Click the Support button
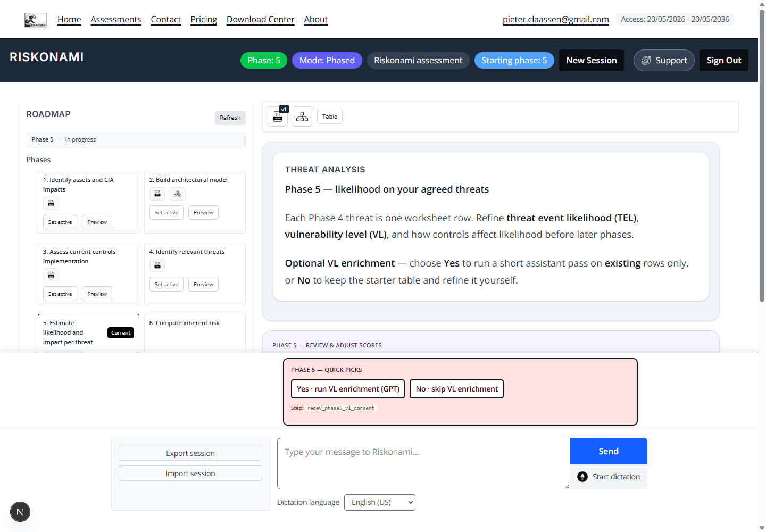Screen dimensions: 766x532 pos(664,61)
